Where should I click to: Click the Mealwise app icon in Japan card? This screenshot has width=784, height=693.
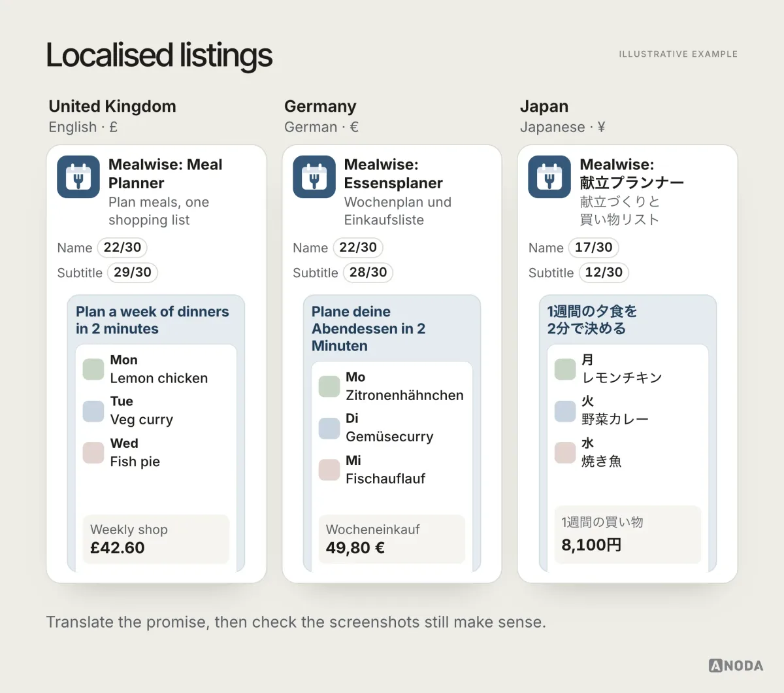[x=549, y=177]
